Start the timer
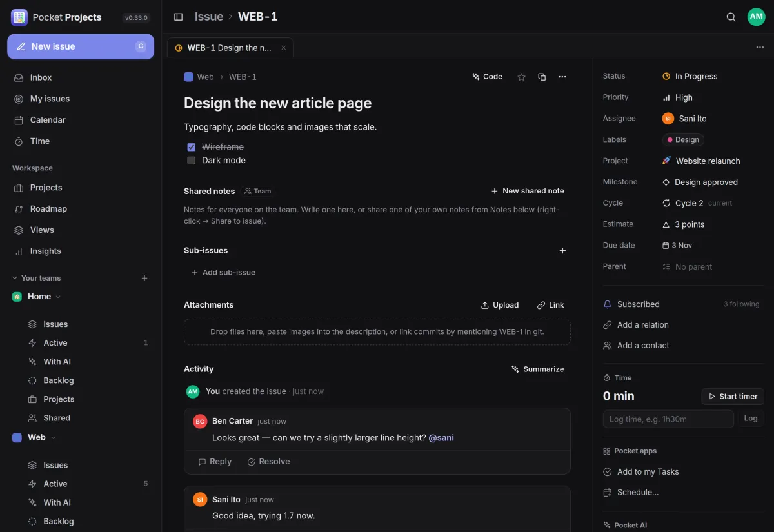774x532 pixels. [733, 397]
